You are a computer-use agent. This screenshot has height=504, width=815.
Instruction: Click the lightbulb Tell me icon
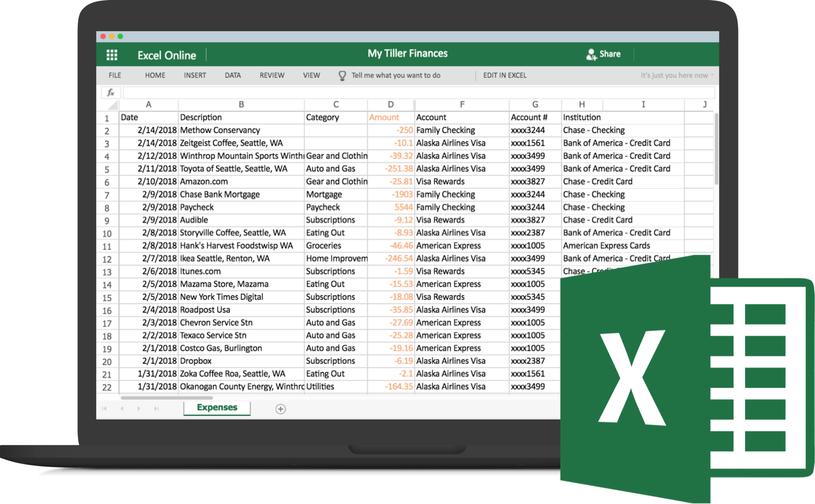point(343,76)
